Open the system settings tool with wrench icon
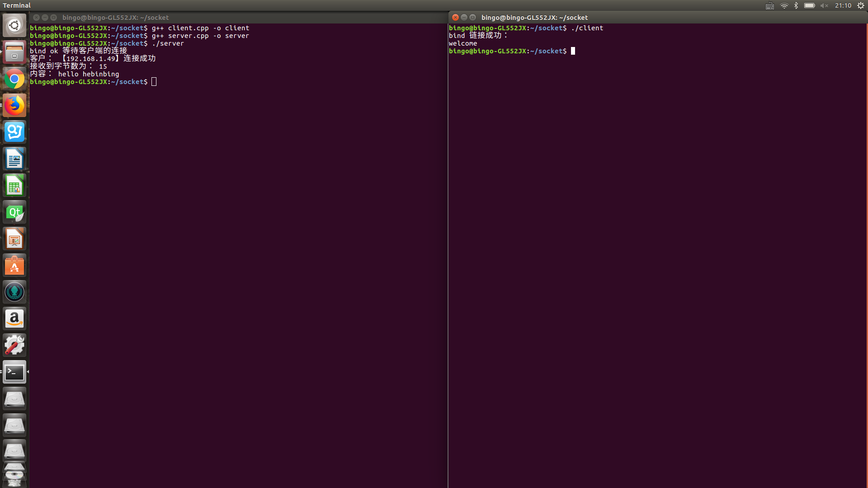Image resolution: width=868 pixels, height=488 pixels. pos(14,344)
